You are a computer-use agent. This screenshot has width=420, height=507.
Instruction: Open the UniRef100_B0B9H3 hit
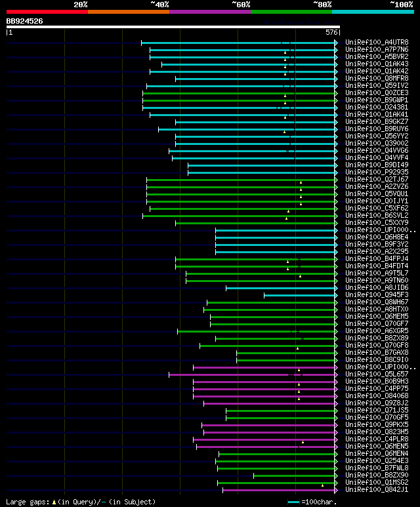(x=377, y=381)
